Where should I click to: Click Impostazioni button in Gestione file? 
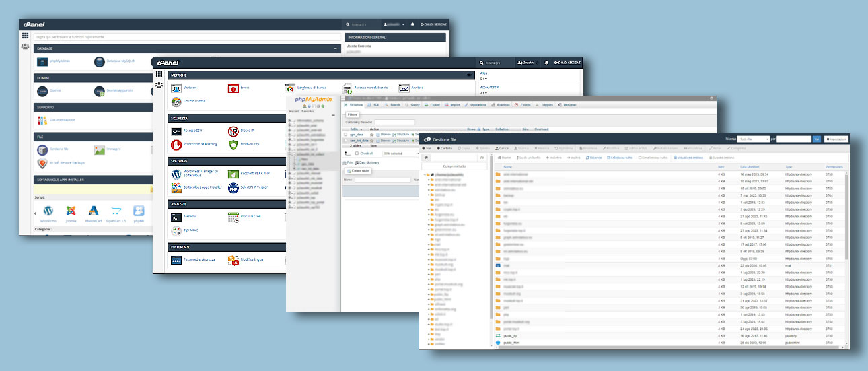click(836, 139)
